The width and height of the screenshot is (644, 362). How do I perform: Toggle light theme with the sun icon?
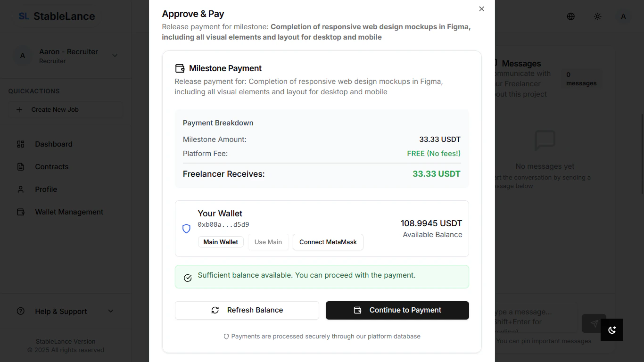(597, 16)
